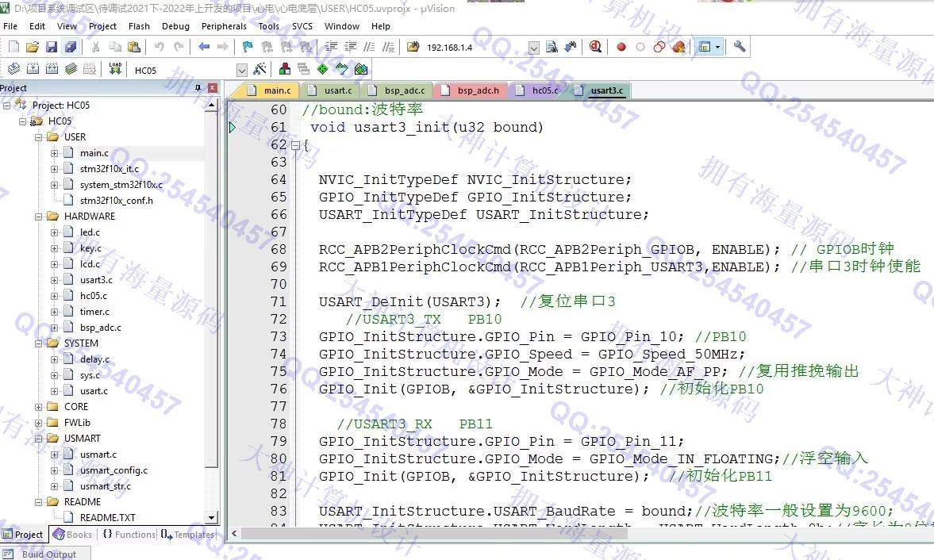Download to flash with the LOAD icon
The image size is (934, 560).
pos(115,69)
